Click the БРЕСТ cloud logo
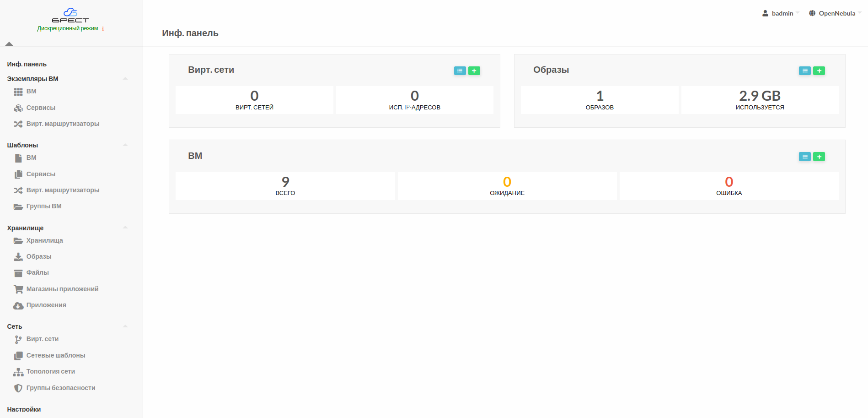The height and width of the screenshot is (418, 868). point(70,15)
